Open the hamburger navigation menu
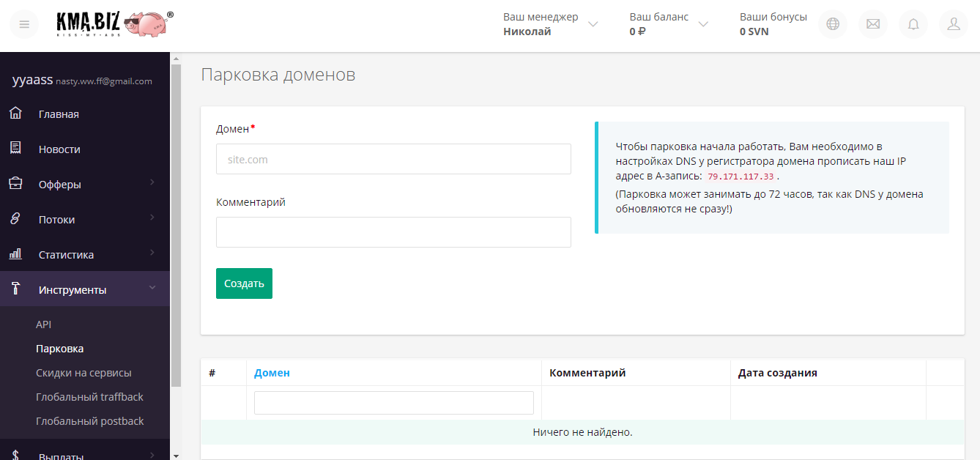 click(24, 24)
